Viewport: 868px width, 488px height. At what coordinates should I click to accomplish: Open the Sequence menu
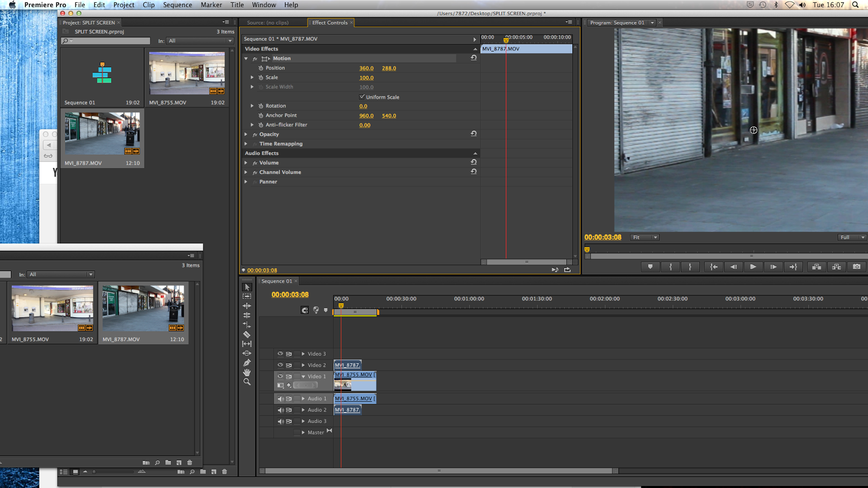click(x=177, y=5)
